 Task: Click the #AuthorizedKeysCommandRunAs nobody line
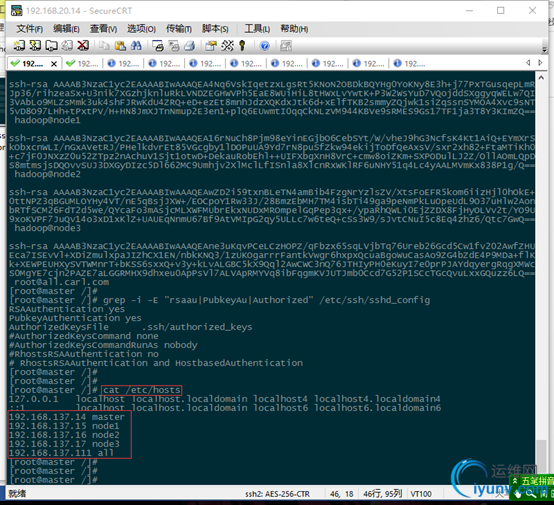pos(103,345)
